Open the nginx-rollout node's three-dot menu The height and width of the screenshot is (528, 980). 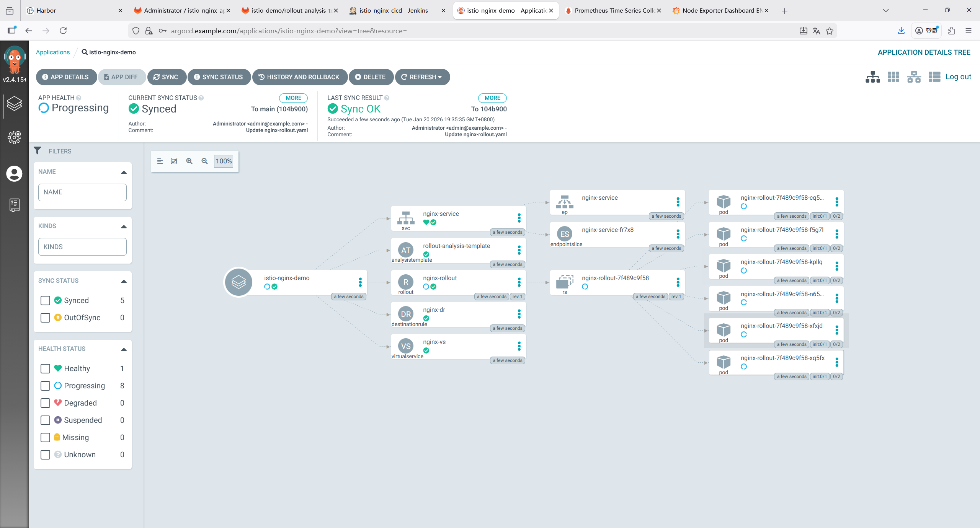(519, 282)
